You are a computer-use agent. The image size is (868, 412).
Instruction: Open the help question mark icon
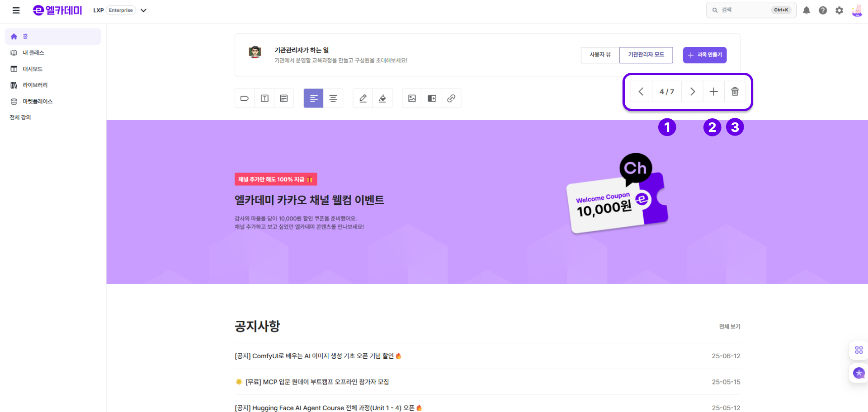[x=823, y=10]
